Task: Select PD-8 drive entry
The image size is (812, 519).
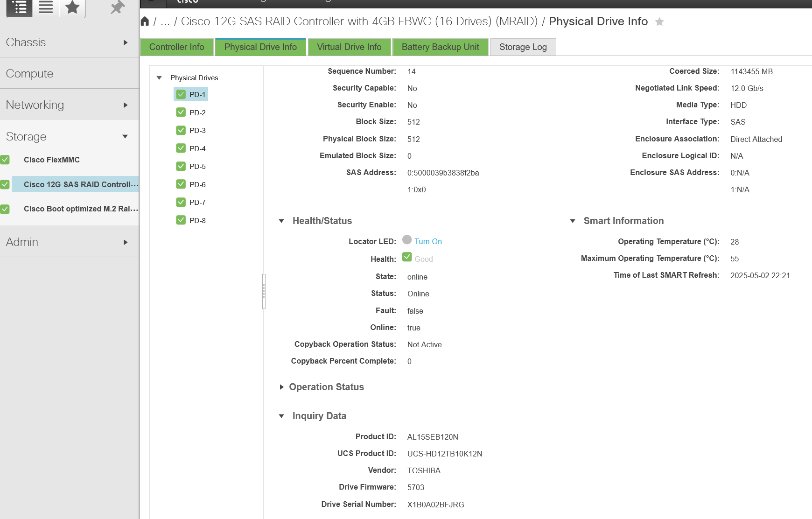Action: click(x=197, y=220)
